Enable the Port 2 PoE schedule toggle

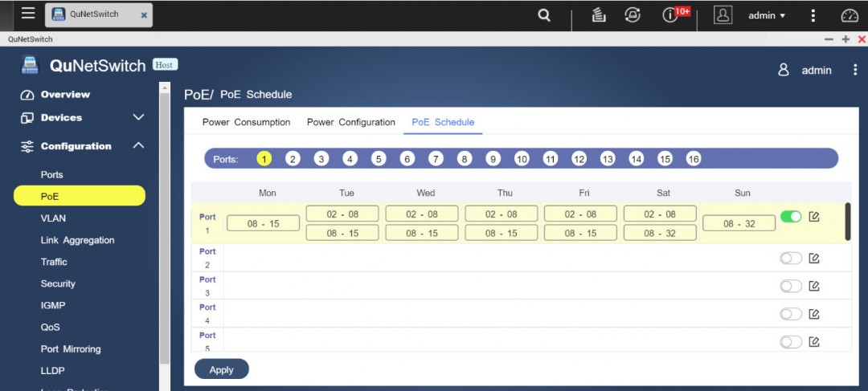pos(791,259)
